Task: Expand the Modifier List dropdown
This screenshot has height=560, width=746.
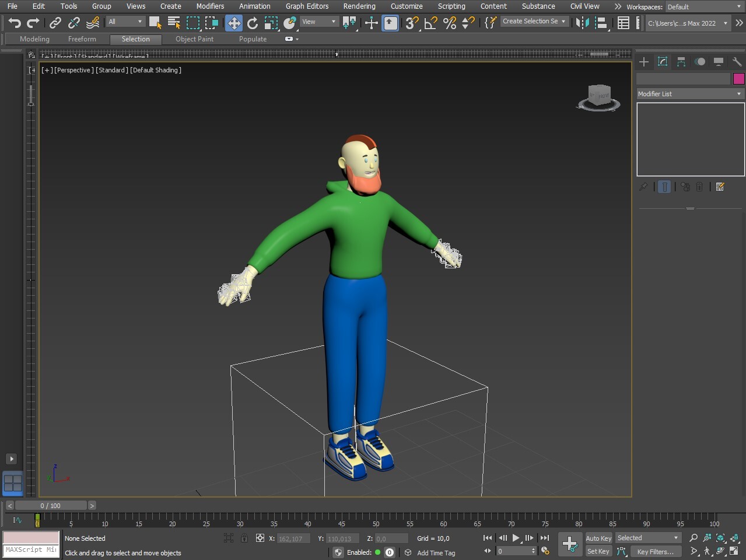Action: pos(690,94)
